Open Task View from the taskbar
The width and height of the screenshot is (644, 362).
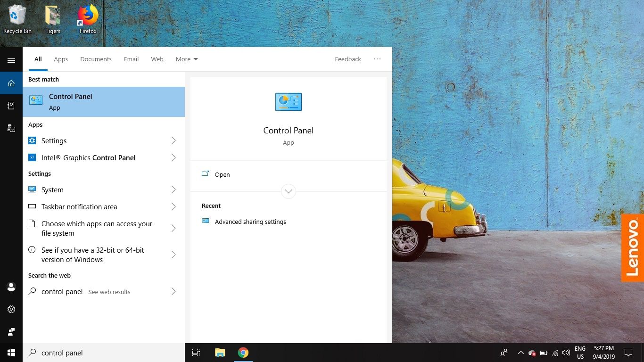[x=196, y=353]
